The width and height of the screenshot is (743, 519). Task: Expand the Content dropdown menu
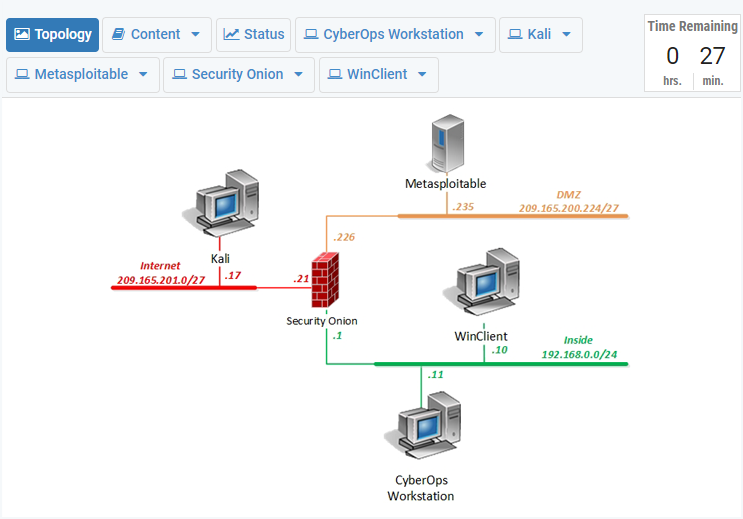pyautogui.click(x=157, y=34)
